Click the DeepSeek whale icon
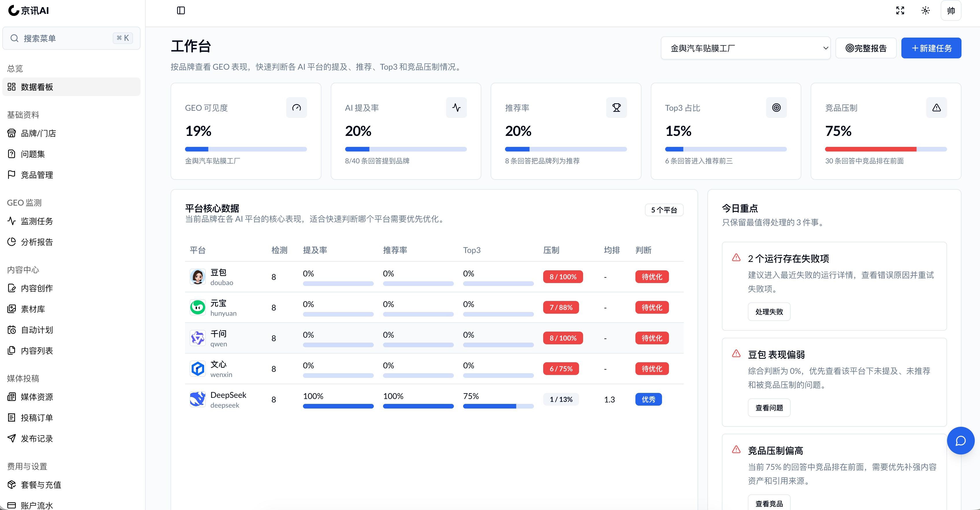Image resolution: width=980 pixels, height=510 pixels. click(197, 399)
